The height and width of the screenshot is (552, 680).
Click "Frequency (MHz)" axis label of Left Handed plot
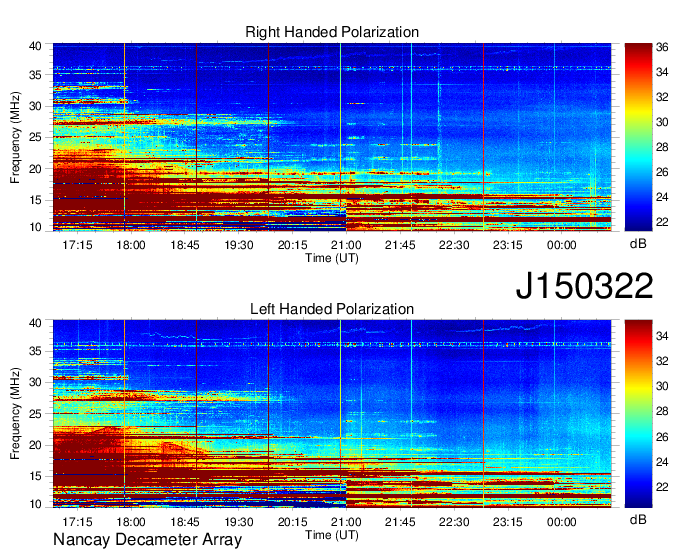(15, 414)
